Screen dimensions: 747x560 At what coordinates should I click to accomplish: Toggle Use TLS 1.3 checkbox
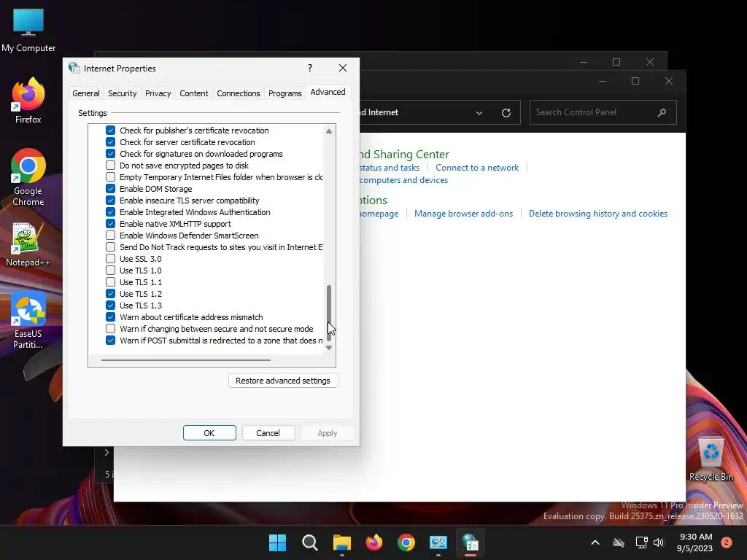111,306
